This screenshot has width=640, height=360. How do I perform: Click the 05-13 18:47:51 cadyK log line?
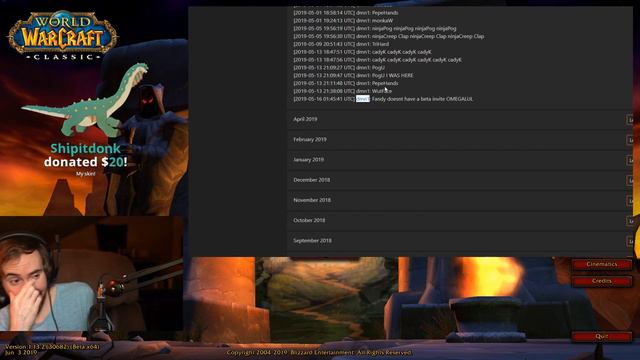click(x=362, y=52)
